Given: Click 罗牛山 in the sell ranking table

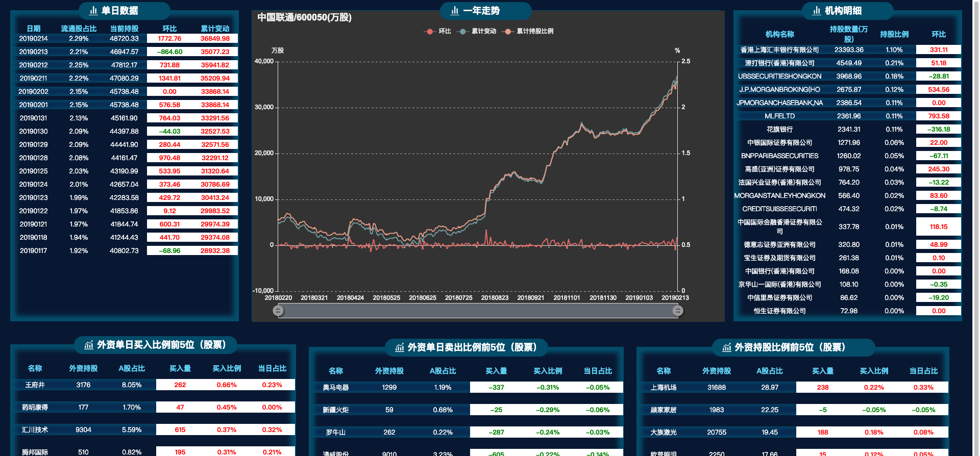Looking at the screenshot, I should pos(336,432).
